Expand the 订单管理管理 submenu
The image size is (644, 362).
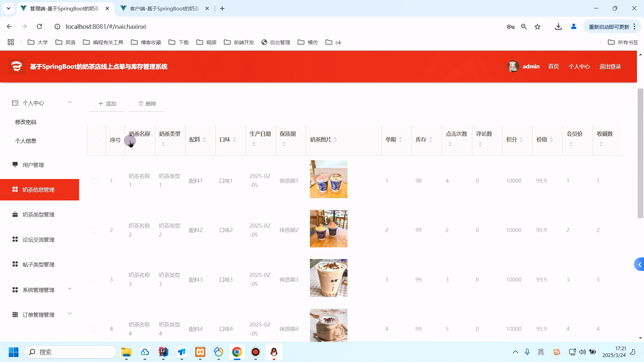click(70, 313)
